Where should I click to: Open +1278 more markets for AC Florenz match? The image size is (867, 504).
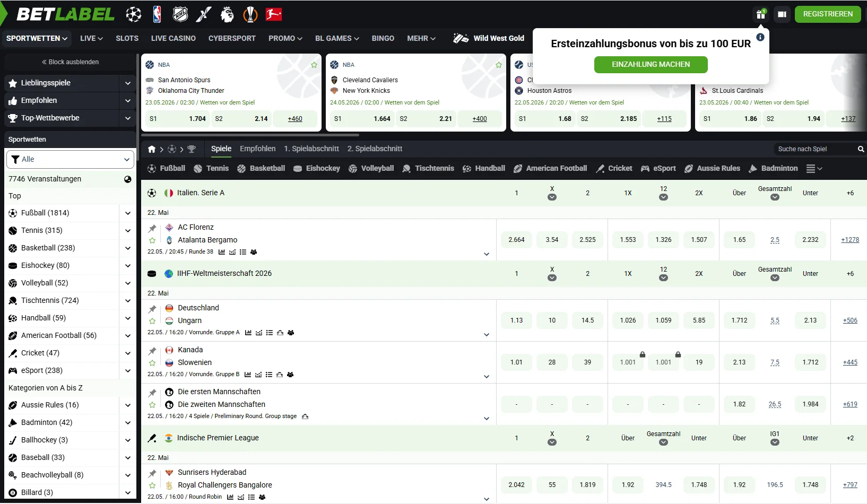[x=850, y=240]
